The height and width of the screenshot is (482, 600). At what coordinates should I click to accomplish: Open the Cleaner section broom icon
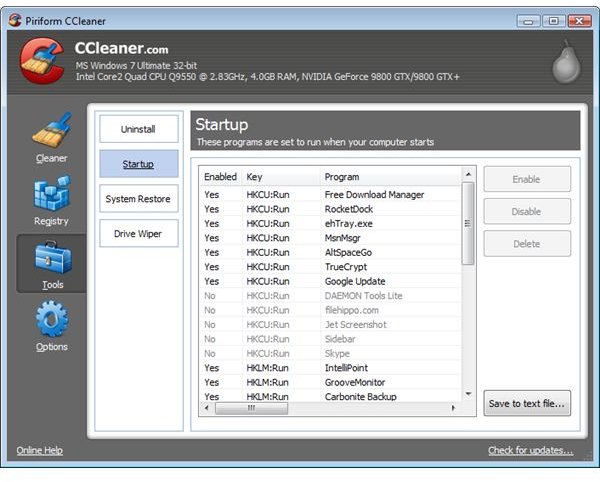[52, 130]
